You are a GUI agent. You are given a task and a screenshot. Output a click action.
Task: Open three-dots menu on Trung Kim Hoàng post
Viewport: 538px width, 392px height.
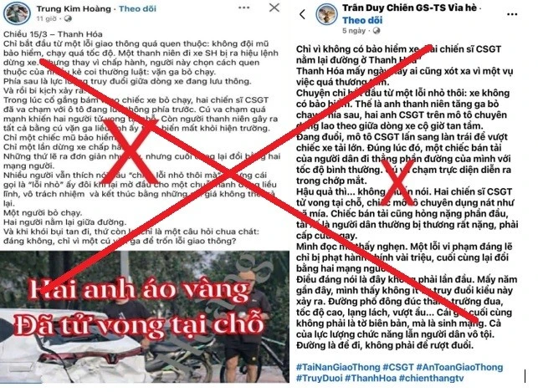coord(244,8)
